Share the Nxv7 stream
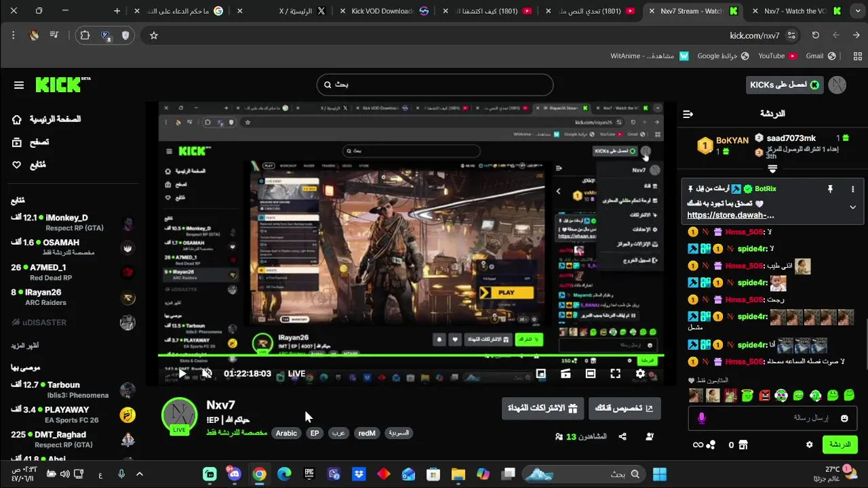This screenshot has width=868, height=488. [x=623, y=436]
